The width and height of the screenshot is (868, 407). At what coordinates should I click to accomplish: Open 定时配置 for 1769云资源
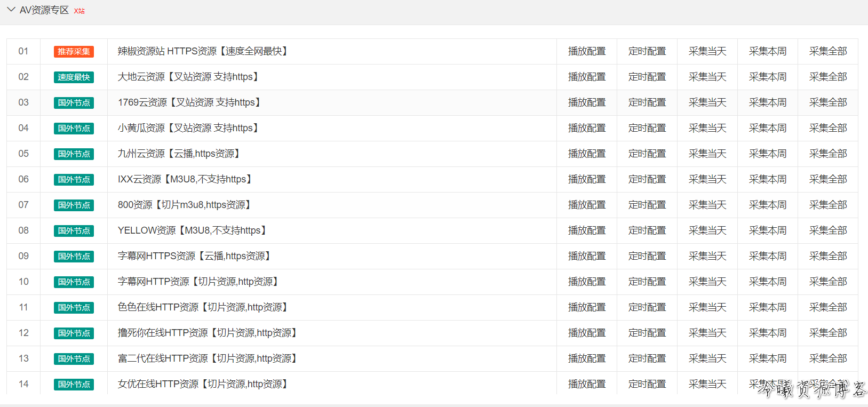647,102
